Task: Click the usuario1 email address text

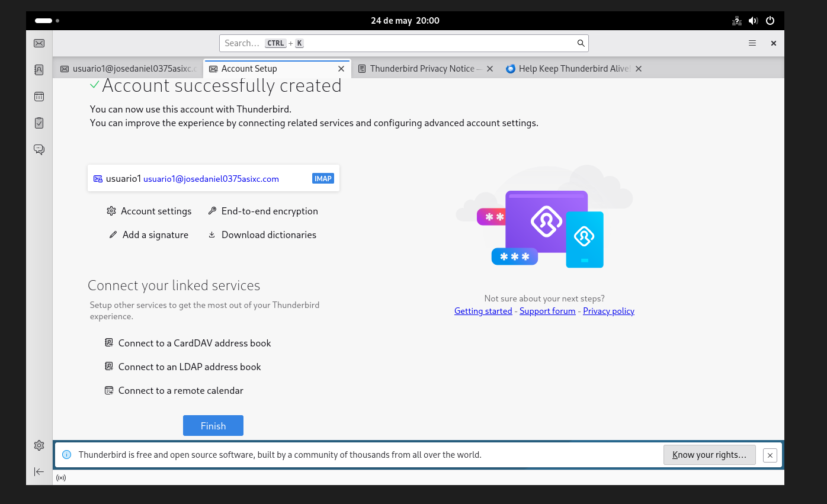Action: point(211,179)
